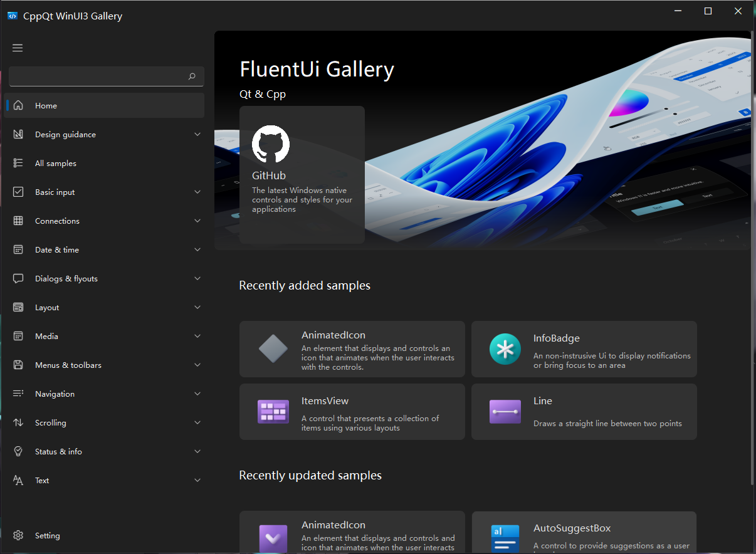Click the Scrolling arrows icon
Viewport: 756px width, 554px height.
18,422
